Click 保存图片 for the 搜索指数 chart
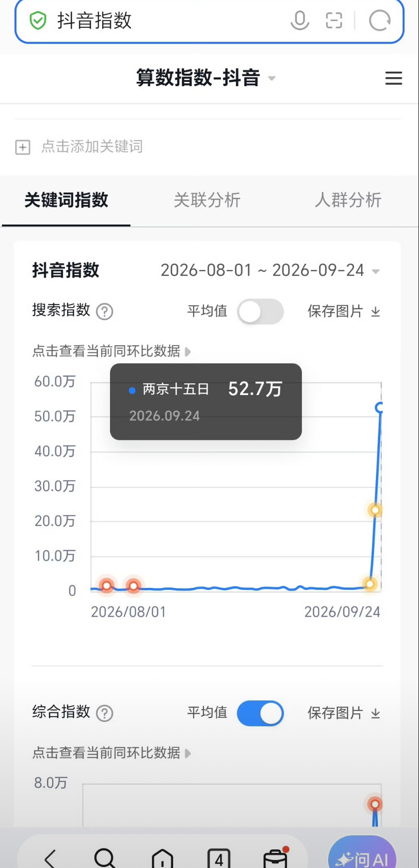419x868 pixels. [x=344, y=312]
